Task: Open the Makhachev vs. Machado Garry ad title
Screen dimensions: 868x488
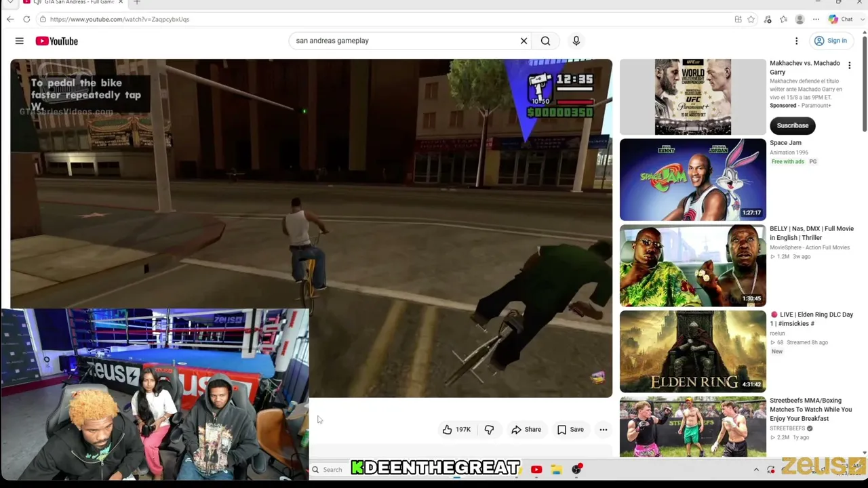Action: 805,68
